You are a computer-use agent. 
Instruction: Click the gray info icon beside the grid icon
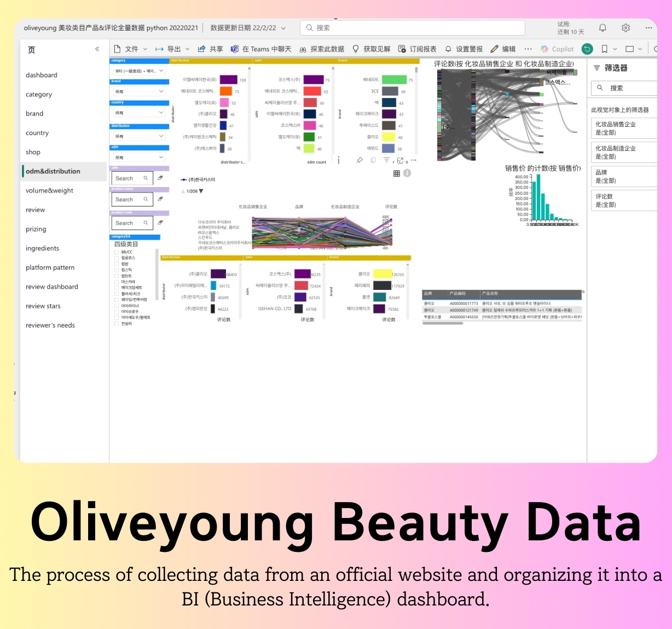(x=407, y=173)
